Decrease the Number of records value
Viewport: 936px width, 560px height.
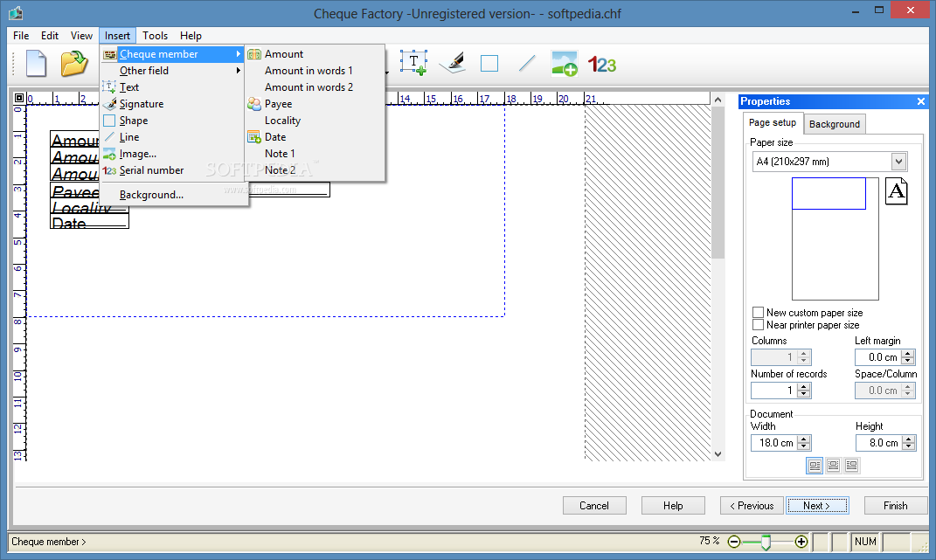click(803, 394)
